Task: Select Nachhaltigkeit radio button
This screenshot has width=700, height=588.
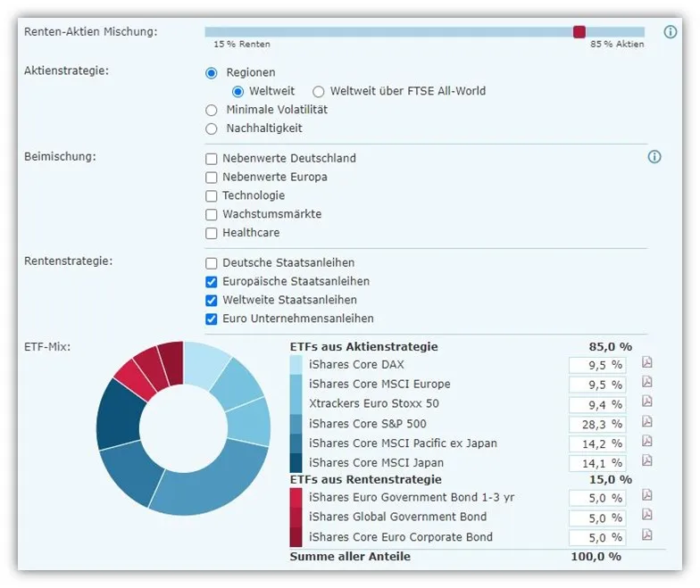Action: coord(212,128)
